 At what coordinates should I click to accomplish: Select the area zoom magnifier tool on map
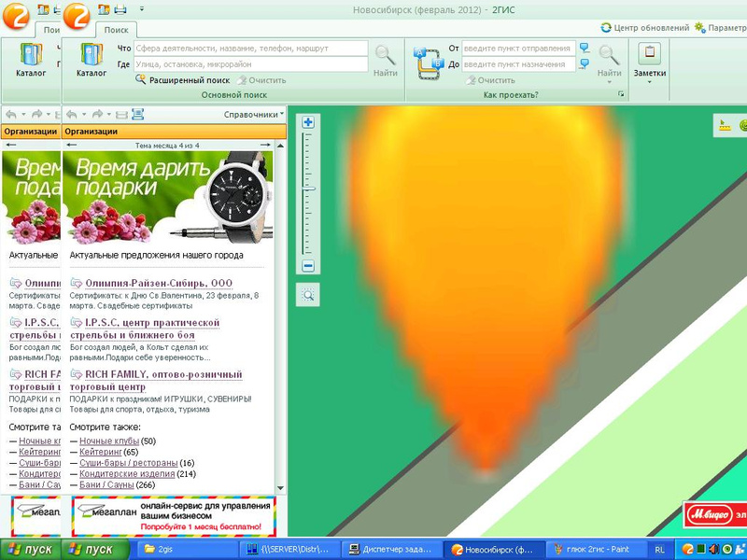(308, 295)
